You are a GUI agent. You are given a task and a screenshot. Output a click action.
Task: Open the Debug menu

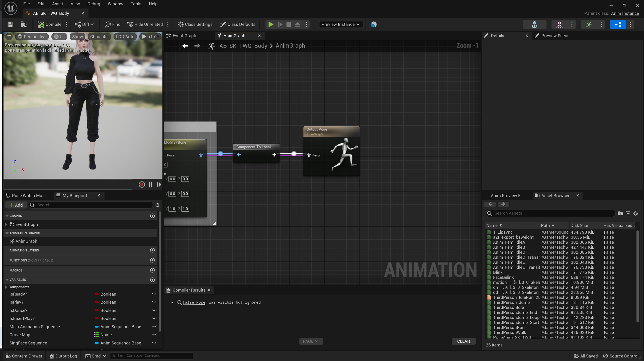click(x=94, y=4)
